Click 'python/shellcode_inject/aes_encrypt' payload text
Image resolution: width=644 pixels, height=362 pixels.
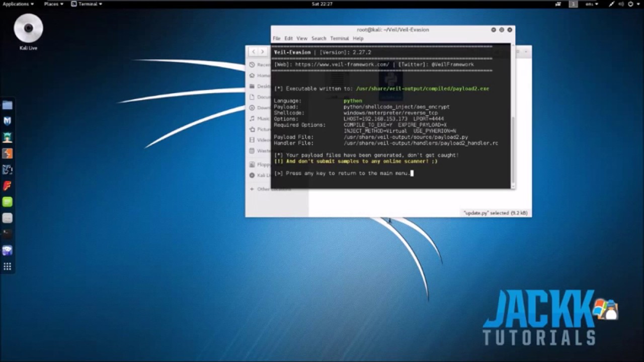coord(396,107)
